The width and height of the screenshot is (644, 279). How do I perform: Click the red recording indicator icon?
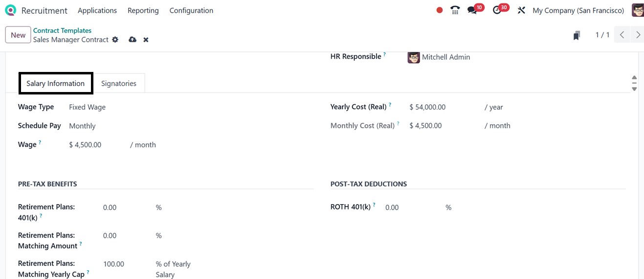click(439, 10)
